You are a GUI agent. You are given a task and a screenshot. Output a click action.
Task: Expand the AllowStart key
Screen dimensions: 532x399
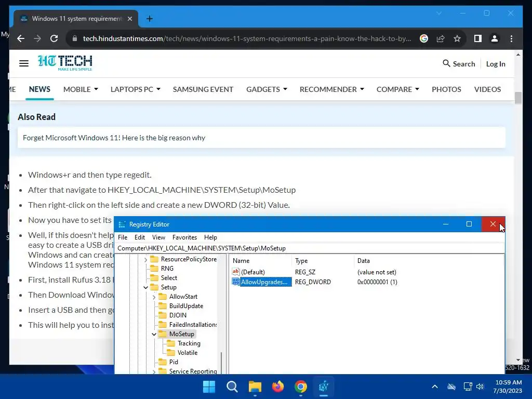point(154,297)
